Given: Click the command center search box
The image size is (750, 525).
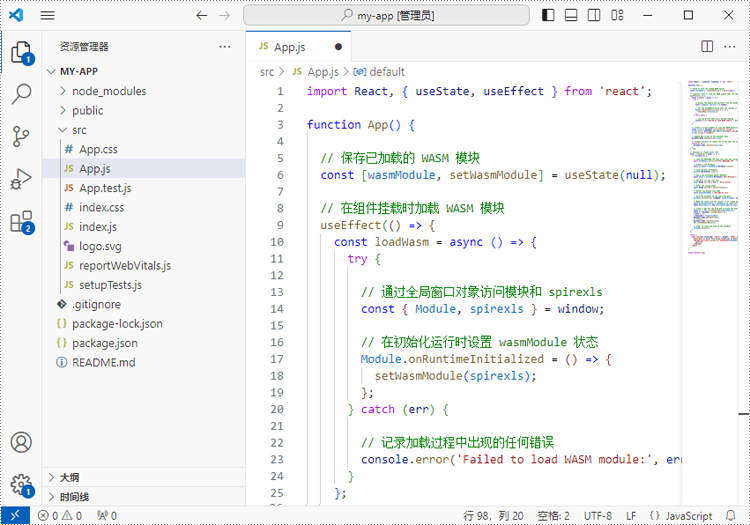Looking at the screenshot, I should point(386,15).
